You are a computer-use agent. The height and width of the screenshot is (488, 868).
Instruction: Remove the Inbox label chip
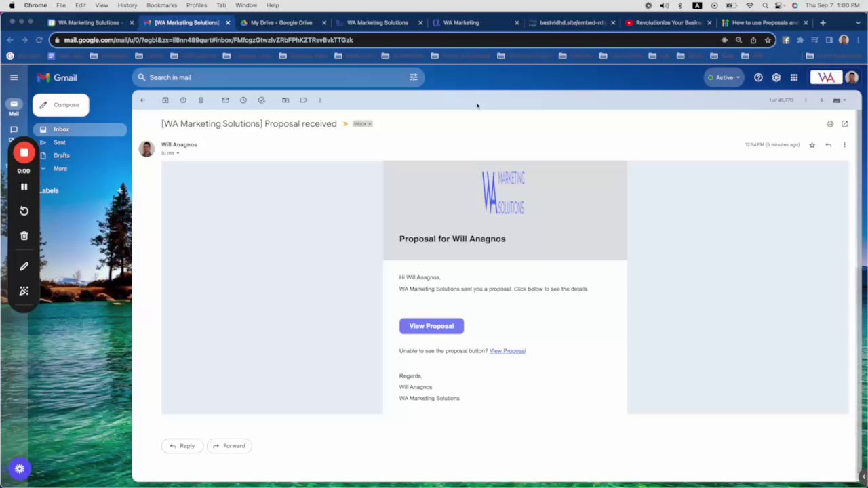tap(370, 124)
